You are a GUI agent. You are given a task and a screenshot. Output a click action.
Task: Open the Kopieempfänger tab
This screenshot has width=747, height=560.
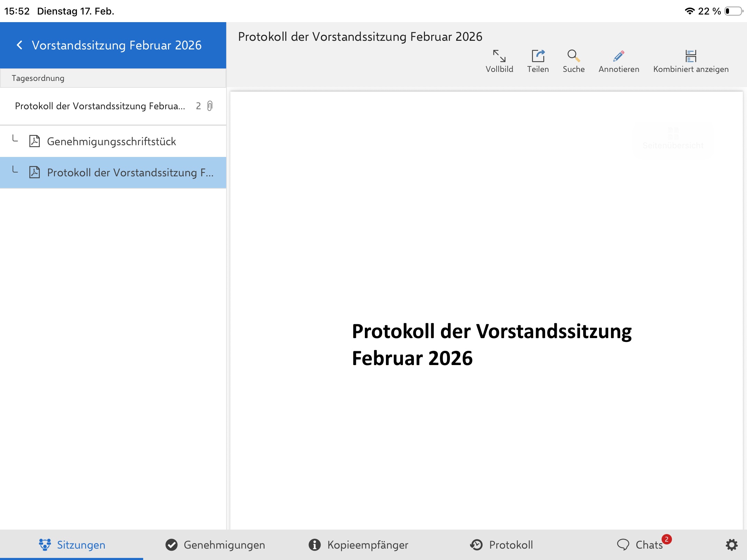coord(358,545)
